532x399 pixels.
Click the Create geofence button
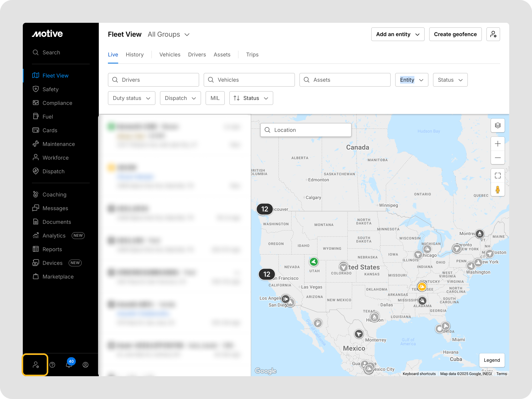pyautogui.click(x=455, y=34)
